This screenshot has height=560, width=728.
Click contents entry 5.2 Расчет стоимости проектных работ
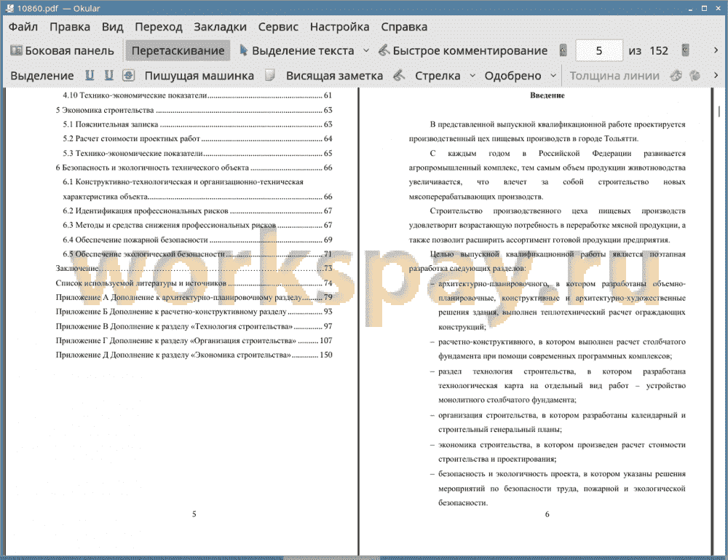point(197,138)
